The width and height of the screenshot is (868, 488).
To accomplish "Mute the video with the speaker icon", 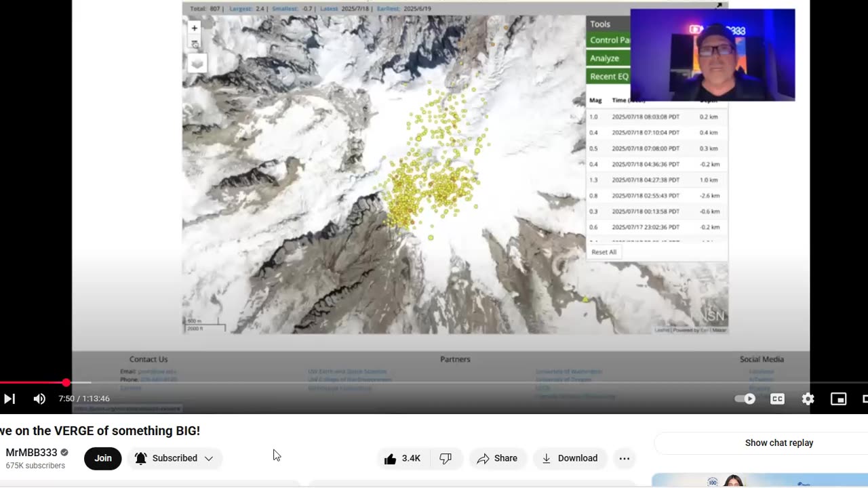I will pos(39,399).
